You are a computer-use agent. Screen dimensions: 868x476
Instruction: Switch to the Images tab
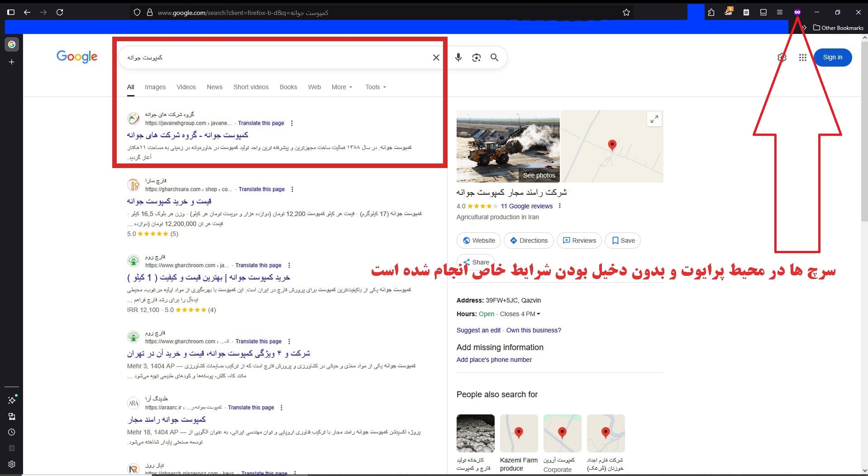coord(155,87)
